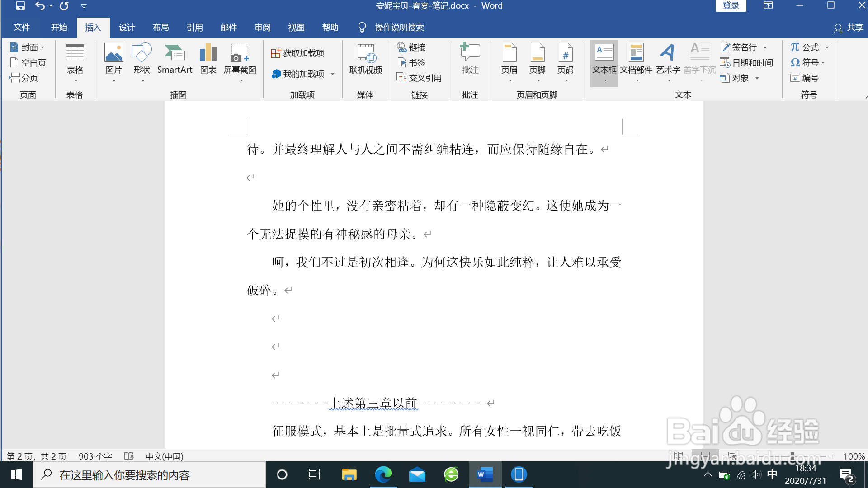The image size is (868, 488).
Task: Insert Online Video (联机视频)
Action: click(366, 59)
